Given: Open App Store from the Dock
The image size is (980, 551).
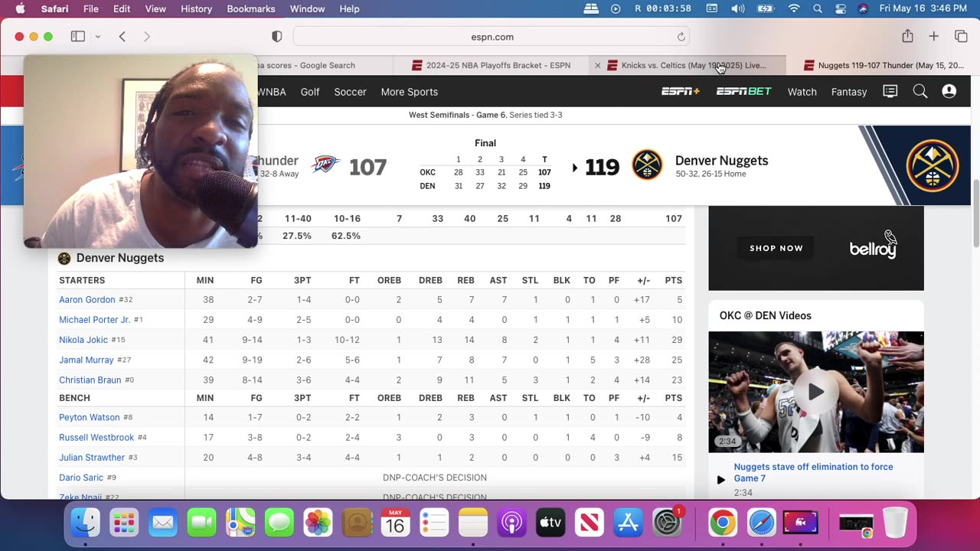Looking at the screenshot, I should click(x=628, y=523).
